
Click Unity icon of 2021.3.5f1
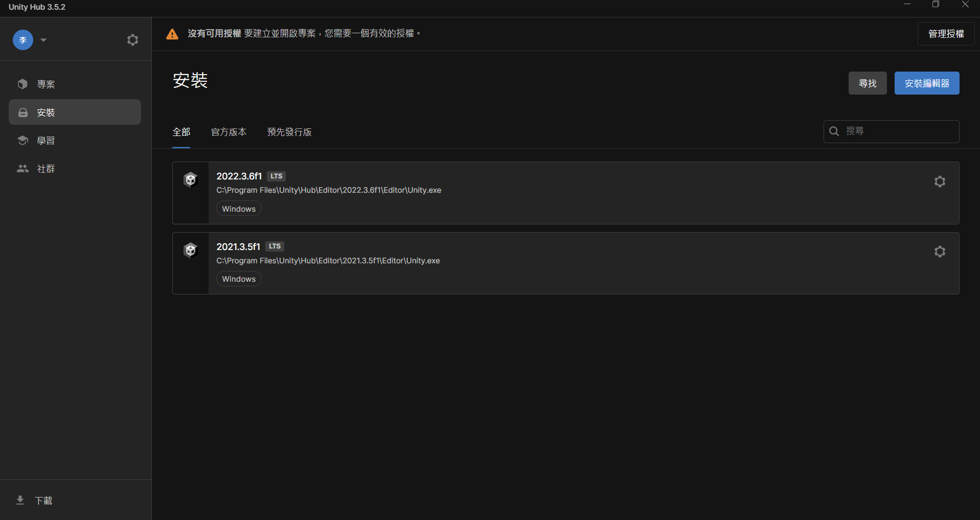coord(191,250)
